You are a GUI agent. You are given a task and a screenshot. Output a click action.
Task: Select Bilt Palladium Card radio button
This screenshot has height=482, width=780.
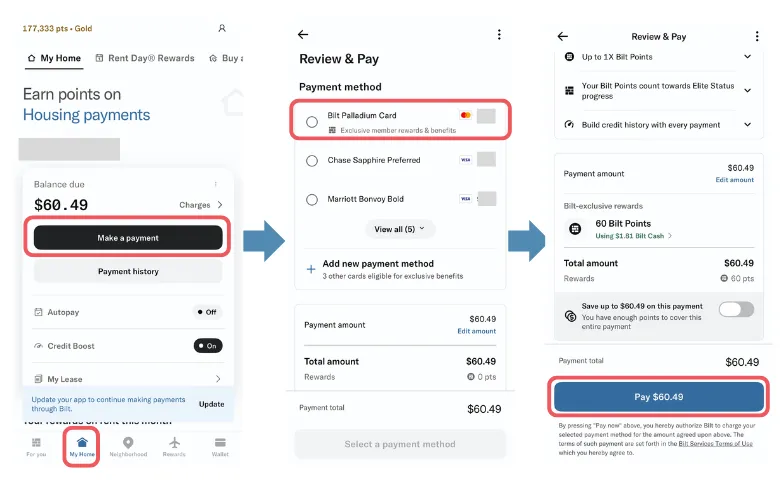313,122
